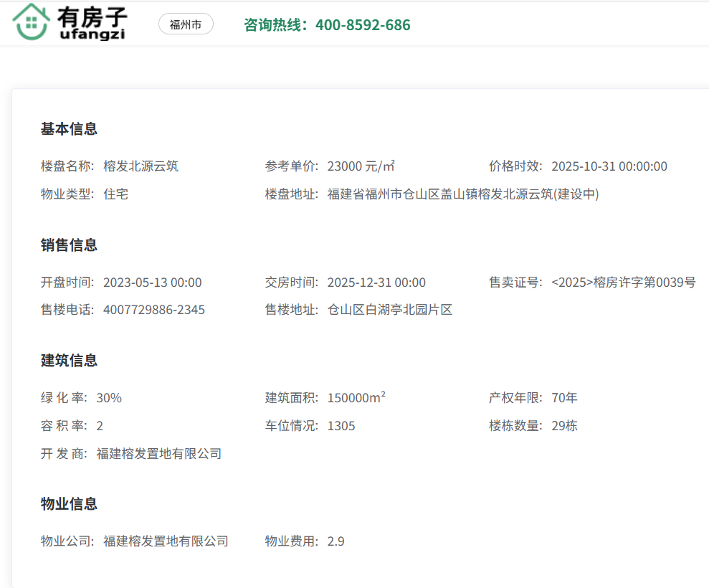Click the 有房子 ufangzi logo text

pyautogui.click(x=92, y=23)
